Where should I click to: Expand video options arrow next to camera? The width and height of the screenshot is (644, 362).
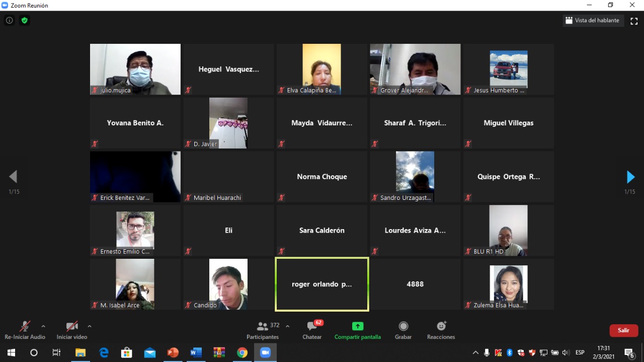(90, 326)
